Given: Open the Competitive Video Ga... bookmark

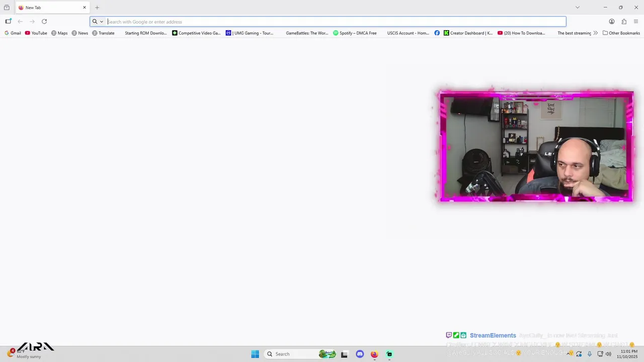Looking at the screenshot, I should (x=196, y=33).
